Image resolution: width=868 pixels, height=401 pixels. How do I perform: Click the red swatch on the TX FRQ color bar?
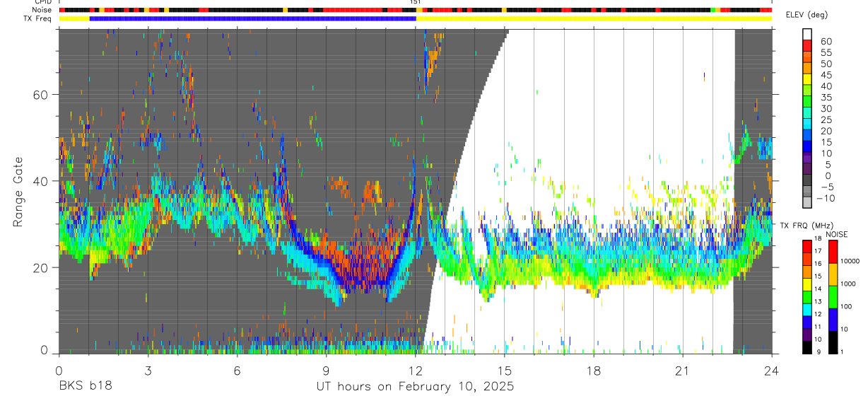[x=807, y=245]
